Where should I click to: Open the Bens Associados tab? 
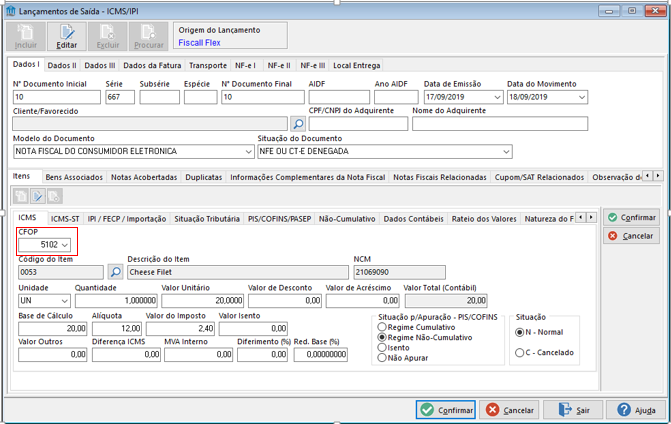(74, 177)
